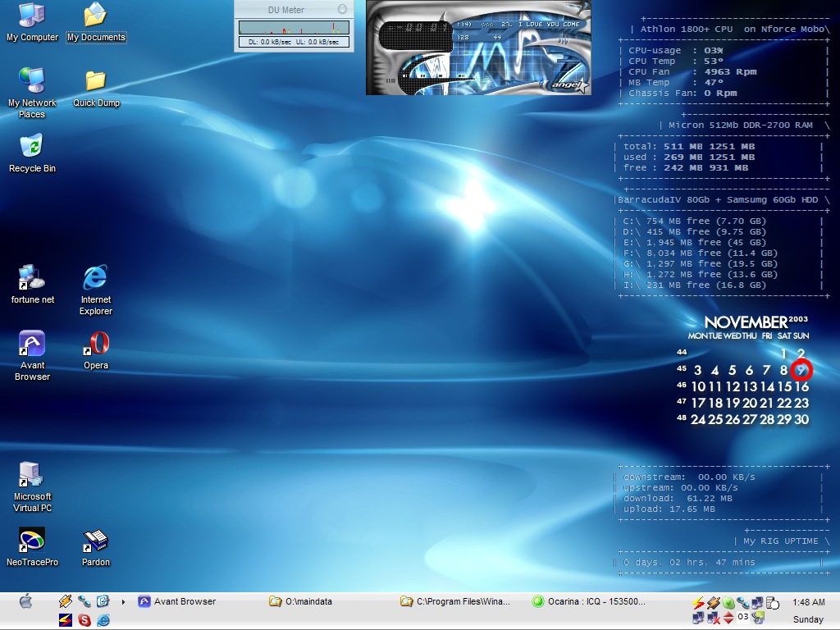Click the Internet Explorer desktop icon
Image resolution: width=840 pixels, height=630 pixels.
tap(96, 278)
